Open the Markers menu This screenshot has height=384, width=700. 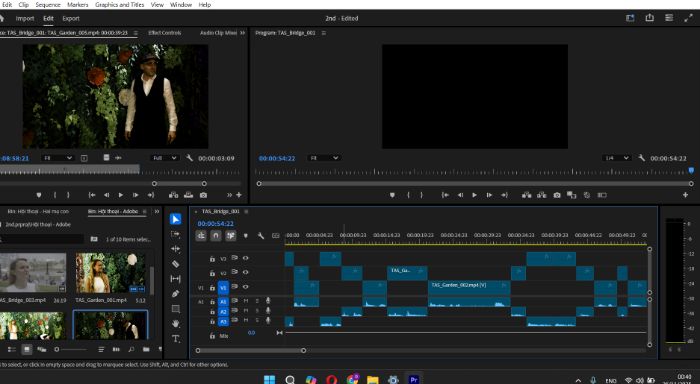click(78, 4)
